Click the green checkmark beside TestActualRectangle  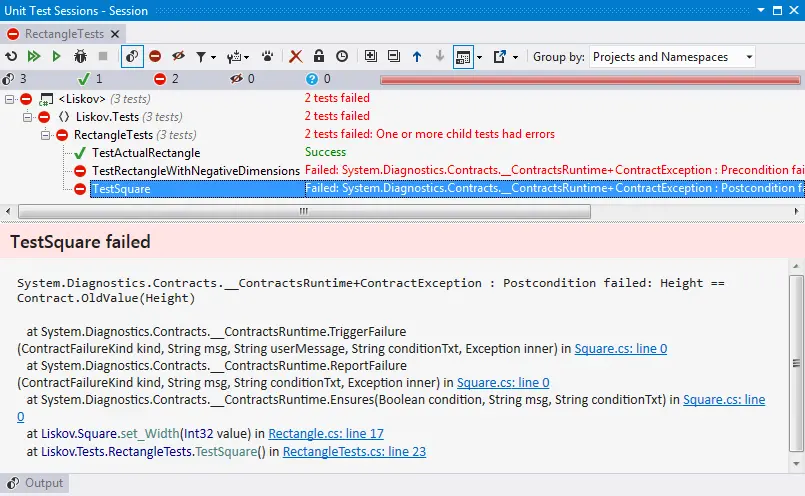pos(80,153)
